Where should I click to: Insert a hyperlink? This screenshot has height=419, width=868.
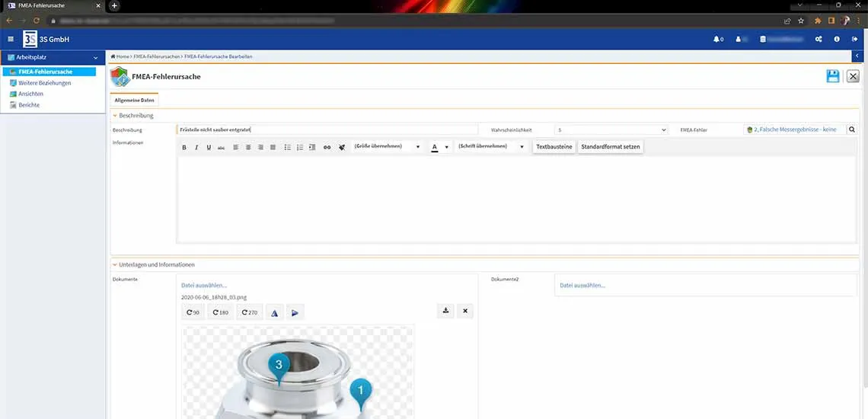327,148
